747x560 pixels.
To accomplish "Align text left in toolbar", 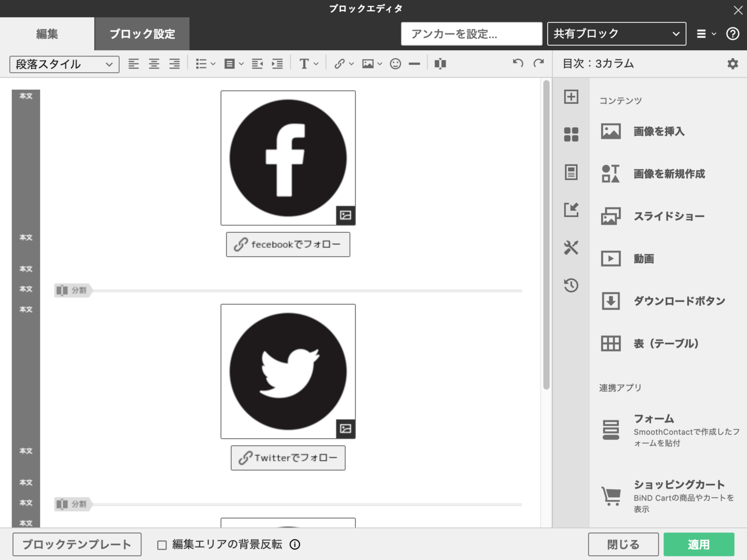I will pos(133,64).
